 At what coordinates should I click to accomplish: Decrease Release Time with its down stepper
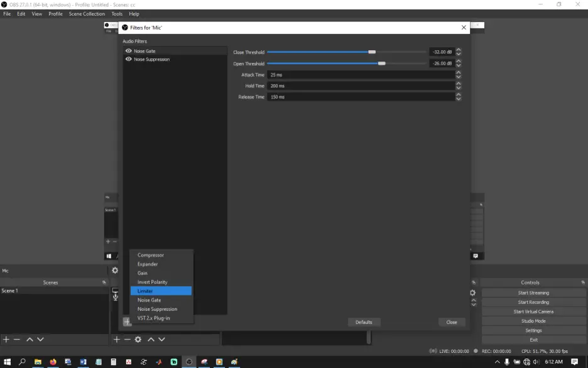click(x=458, y=99)
